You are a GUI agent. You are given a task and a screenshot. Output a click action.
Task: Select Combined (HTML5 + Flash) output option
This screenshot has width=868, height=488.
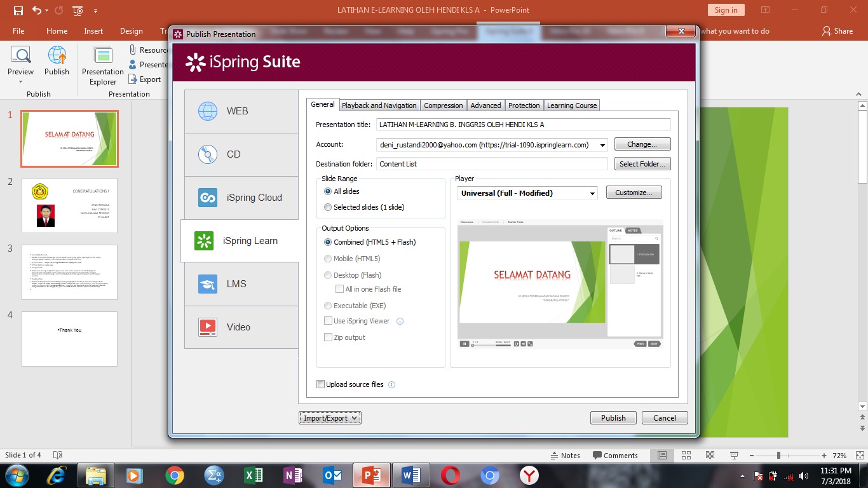(328, 242)
